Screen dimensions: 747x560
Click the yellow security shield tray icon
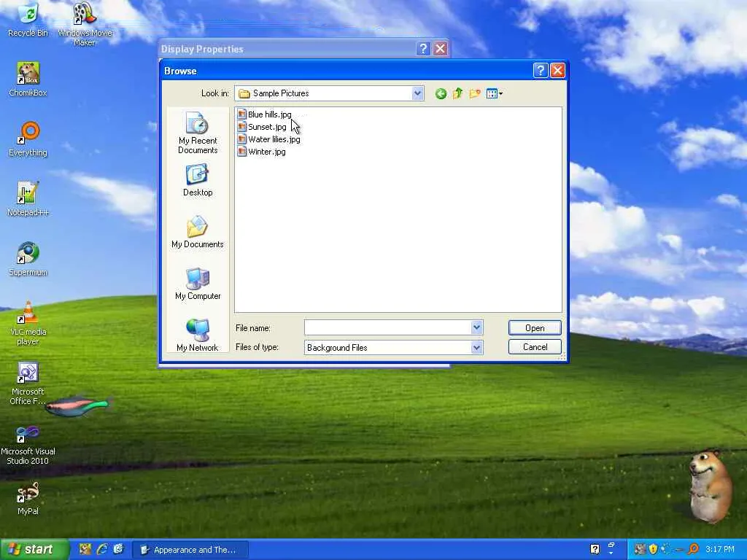[653, 549]
